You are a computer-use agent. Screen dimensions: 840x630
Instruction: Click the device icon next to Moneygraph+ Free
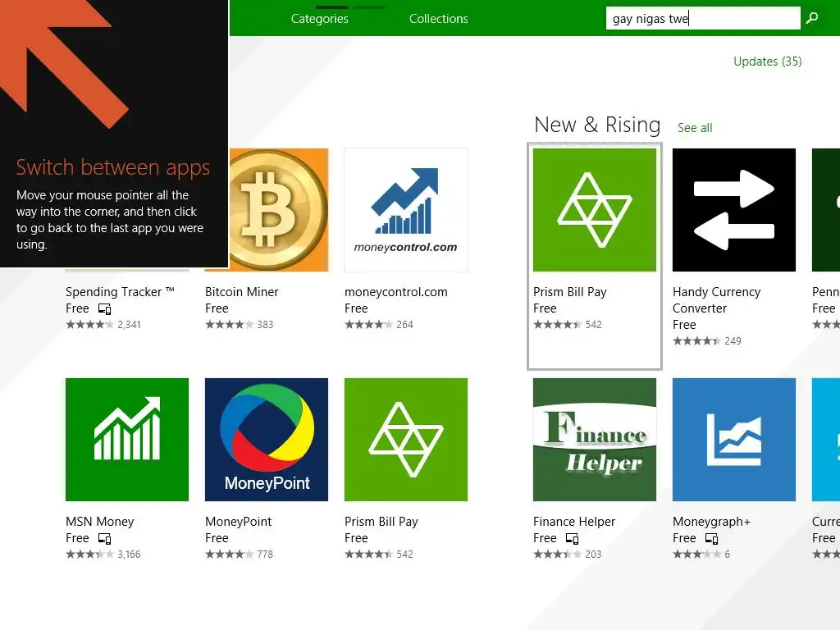click(711, 538)
